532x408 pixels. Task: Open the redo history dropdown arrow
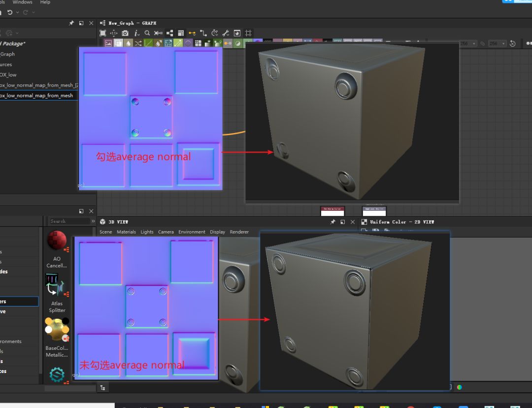point(33,12)
